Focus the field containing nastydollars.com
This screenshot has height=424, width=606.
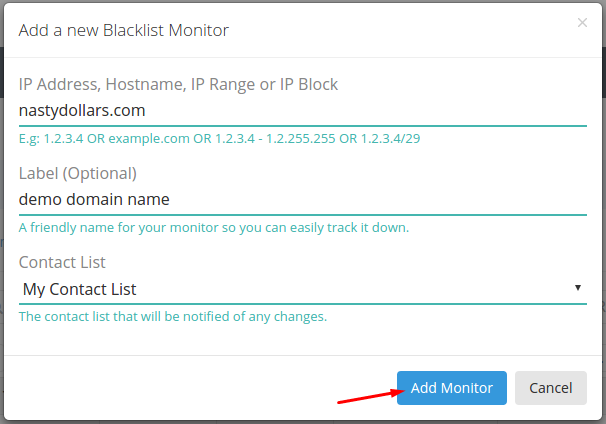click(x=303, y=111)
